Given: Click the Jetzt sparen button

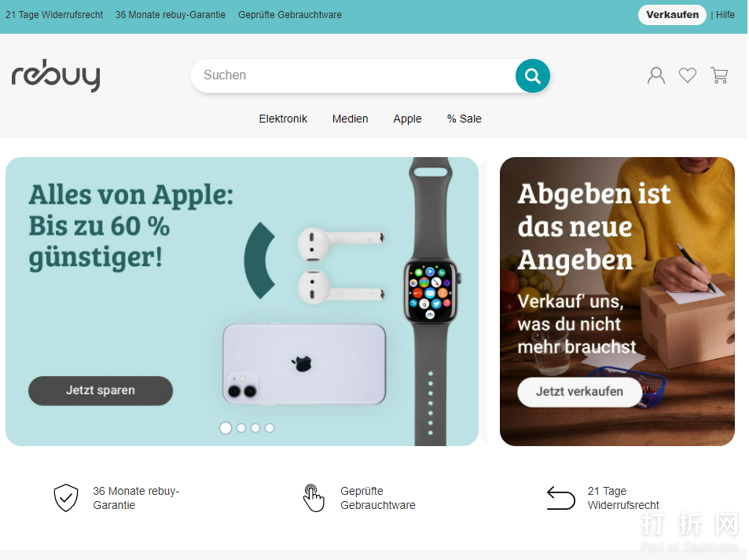Looking at the screenshot, I should [101, 390].
